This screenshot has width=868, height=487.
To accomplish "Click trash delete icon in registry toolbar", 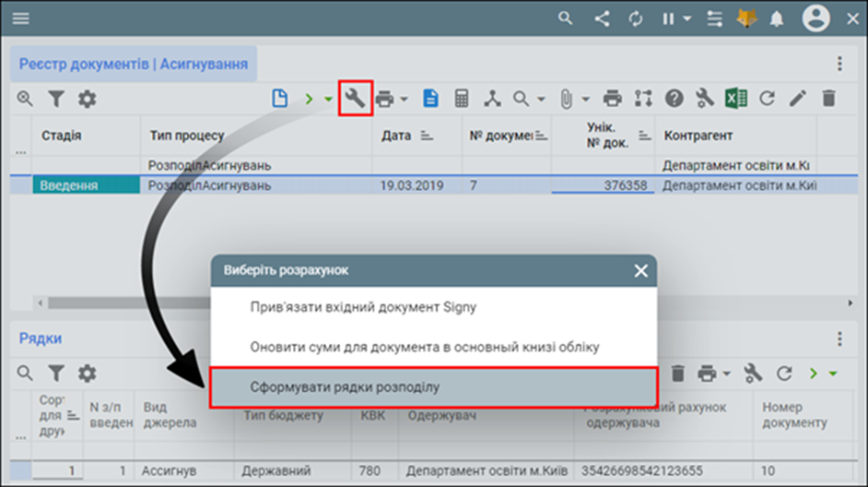I will coord(828,99).
